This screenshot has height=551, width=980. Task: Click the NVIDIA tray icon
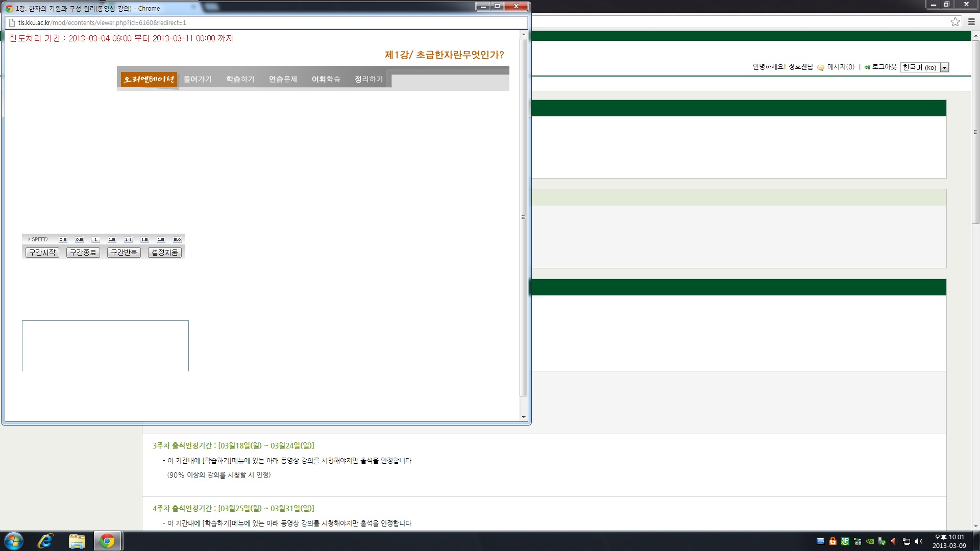click(870, 541)
